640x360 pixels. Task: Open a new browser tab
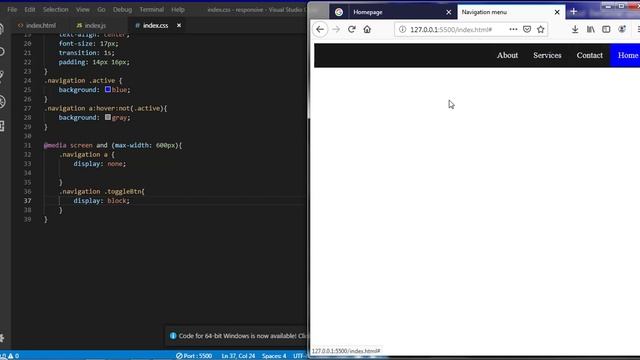(573, 12)
